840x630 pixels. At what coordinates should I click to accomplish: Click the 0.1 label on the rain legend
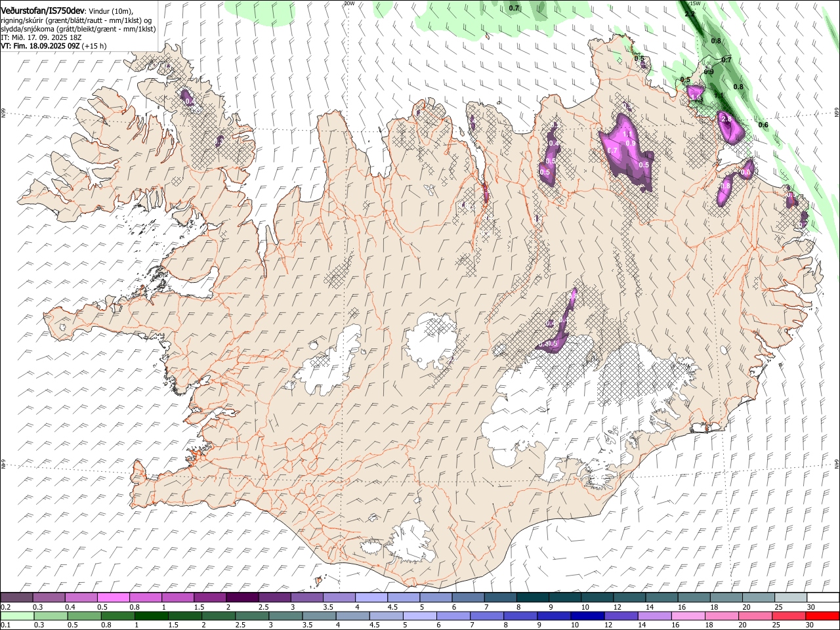pos(5,625)
